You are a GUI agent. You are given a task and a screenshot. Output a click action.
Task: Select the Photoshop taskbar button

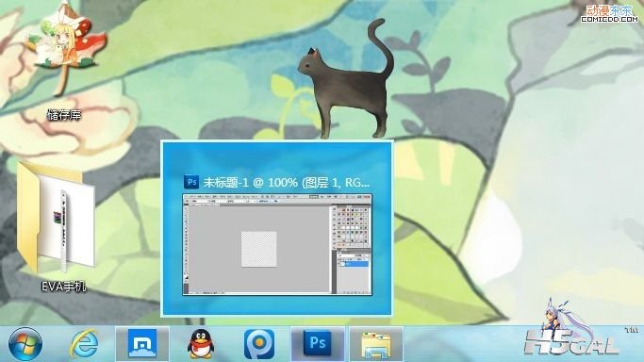point(318,343)
